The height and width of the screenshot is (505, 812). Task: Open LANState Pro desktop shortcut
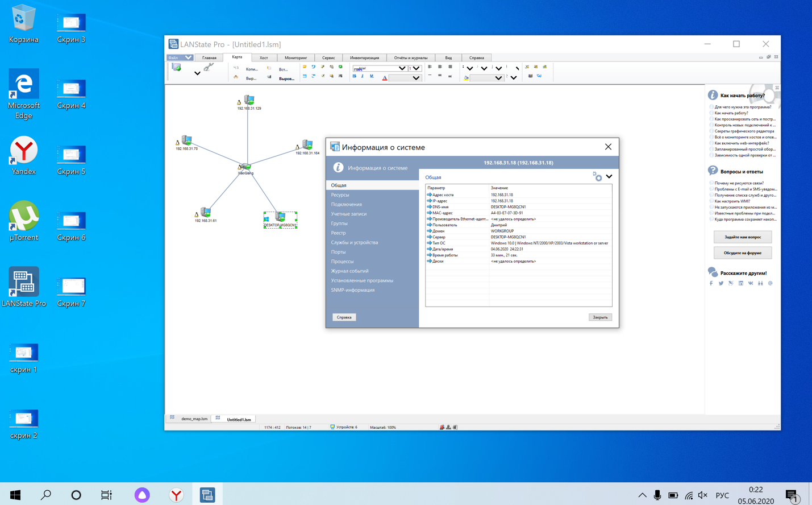coord(24,287)
